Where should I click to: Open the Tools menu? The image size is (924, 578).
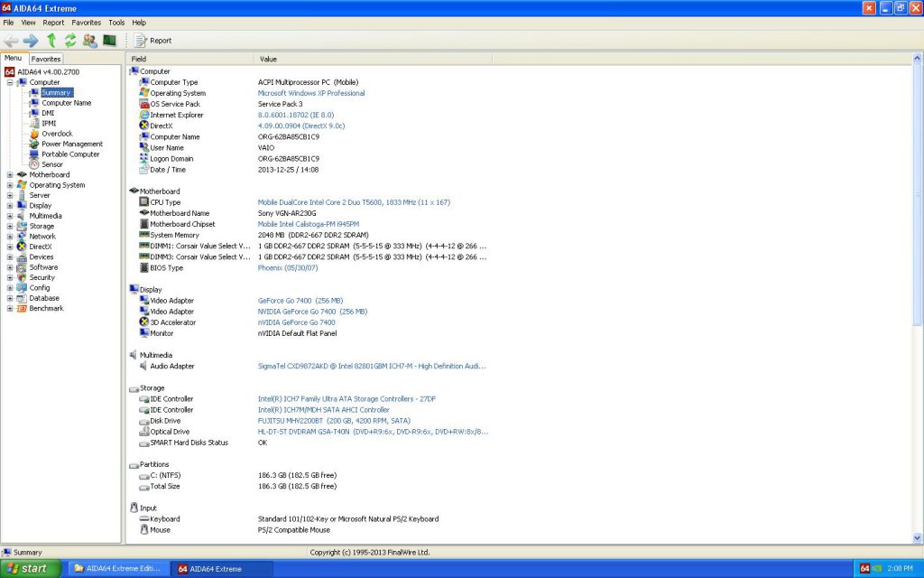(116, 22)
